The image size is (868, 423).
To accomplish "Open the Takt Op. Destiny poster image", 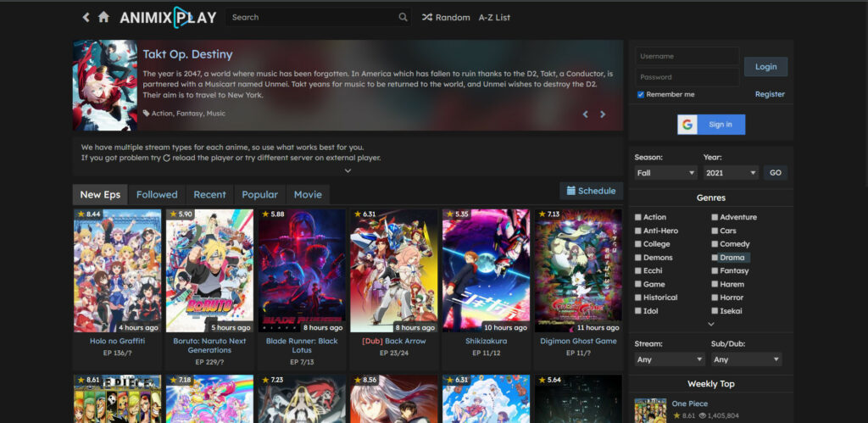I will pos(105,85).
